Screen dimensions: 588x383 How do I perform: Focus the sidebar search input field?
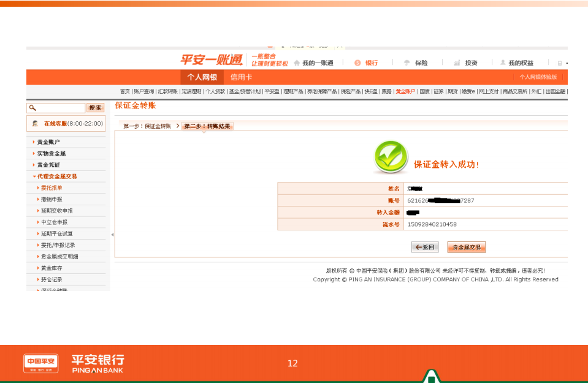click(x=56, y=108)
